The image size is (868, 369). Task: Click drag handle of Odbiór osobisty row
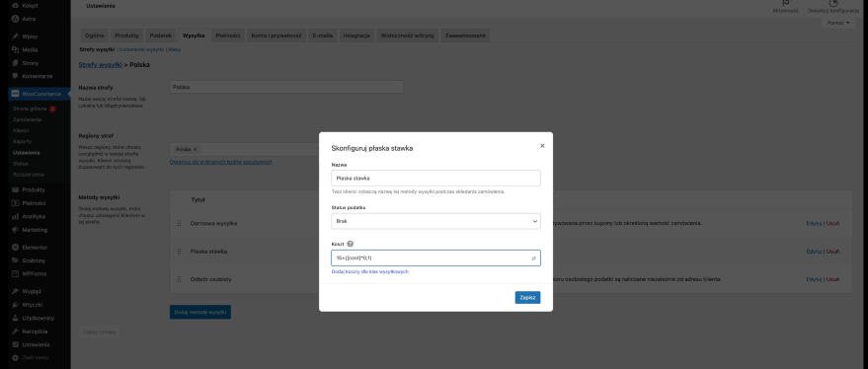pyautogui.click(x=180, y=279)
